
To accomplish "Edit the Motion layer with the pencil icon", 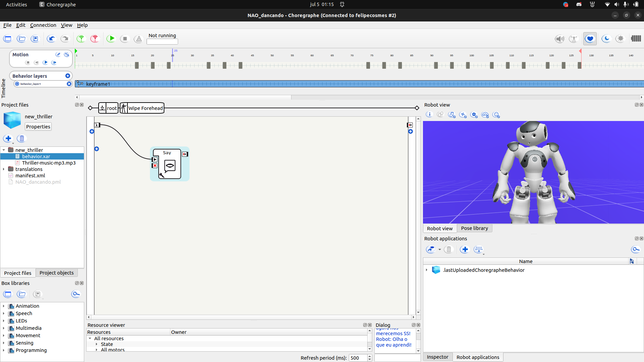I will [58, 54].
